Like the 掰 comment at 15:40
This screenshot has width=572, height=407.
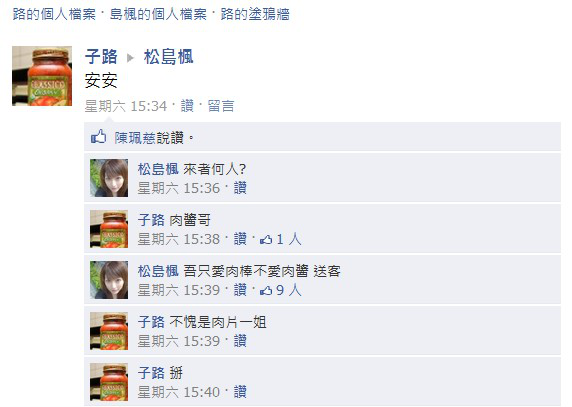coord(240,392)
